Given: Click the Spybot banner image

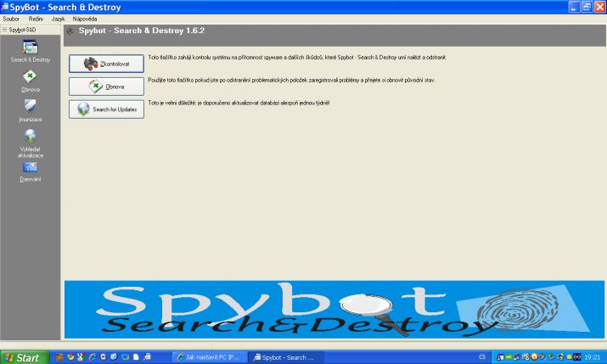Looking at the screenshot, I should 334,310.
